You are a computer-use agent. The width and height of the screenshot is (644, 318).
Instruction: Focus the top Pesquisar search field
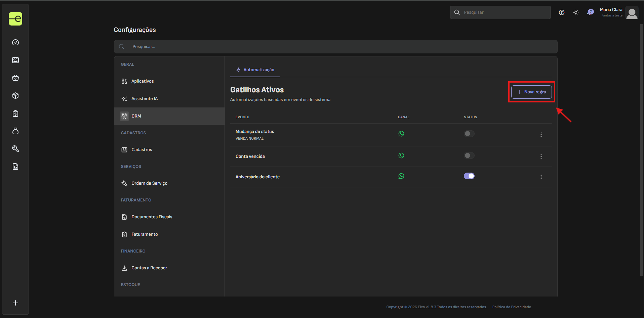pos(500,12)
